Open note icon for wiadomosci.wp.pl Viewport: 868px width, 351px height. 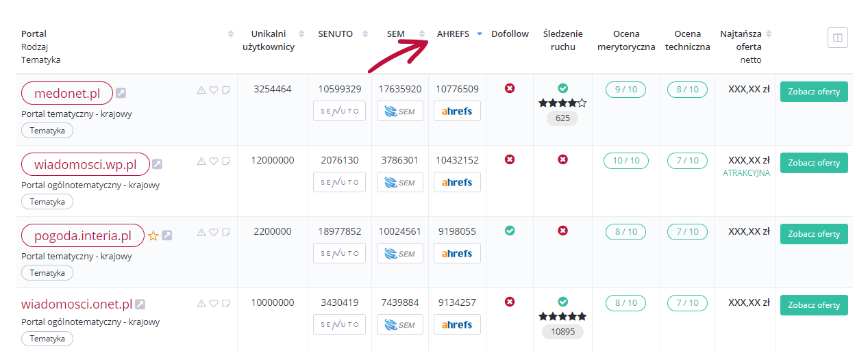[x=226, y=161]
